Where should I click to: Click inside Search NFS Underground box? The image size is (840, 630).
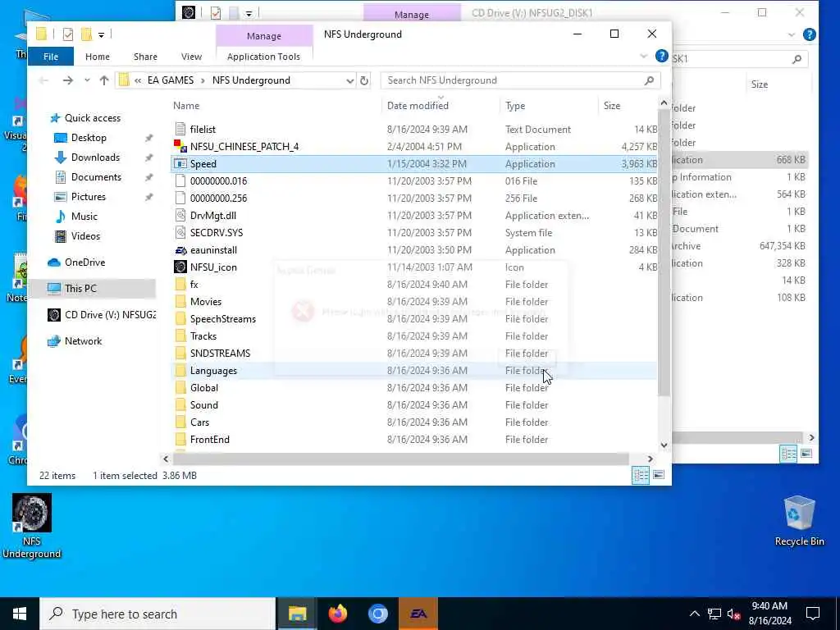pyautogui.click(x=520, y=80)
